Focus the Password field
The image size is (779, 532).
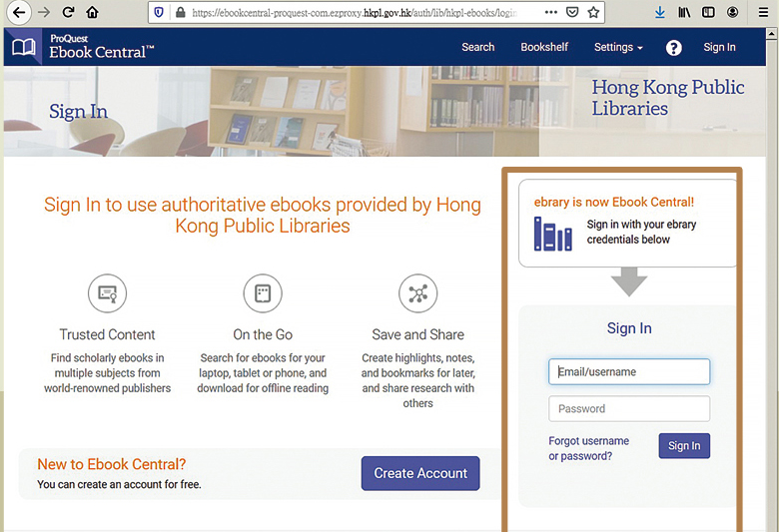tap(629, 409)
